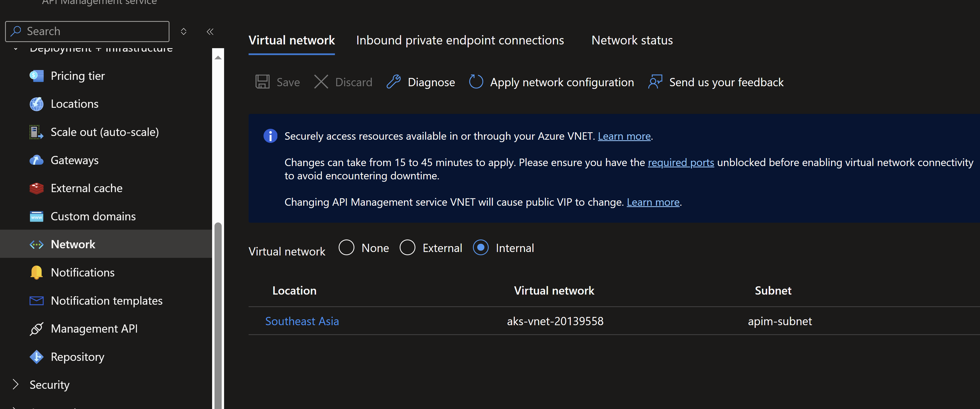The width and height of the screenshot is (980, 409).
Task: Open the Network status tab
Action: [632, 40]
